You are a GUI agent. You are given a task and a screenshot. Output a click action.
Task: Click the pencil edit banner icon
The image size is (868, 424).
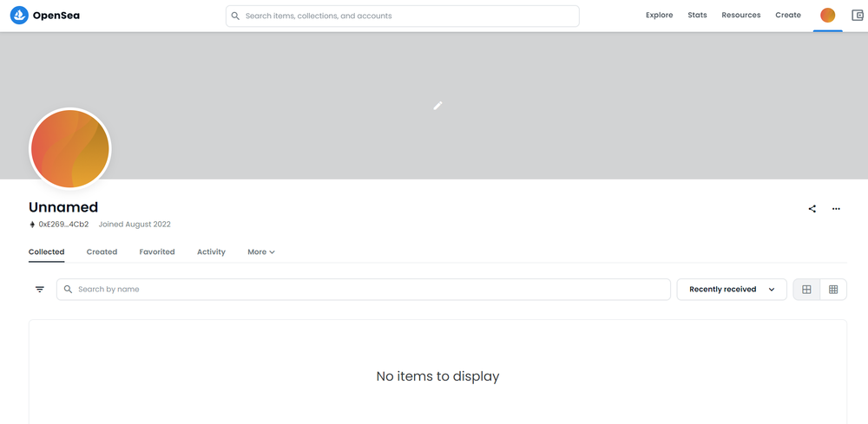[437, 105]
